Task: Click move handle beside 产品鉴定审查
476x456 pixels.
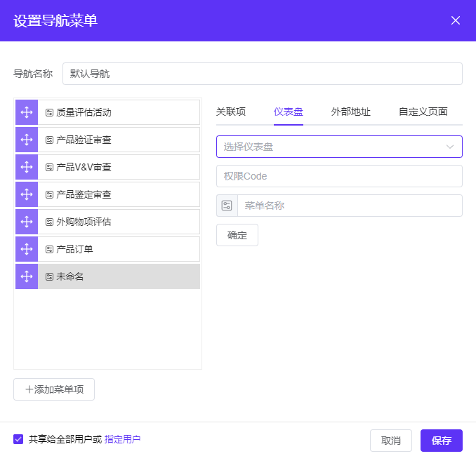Action: (27, 194)
